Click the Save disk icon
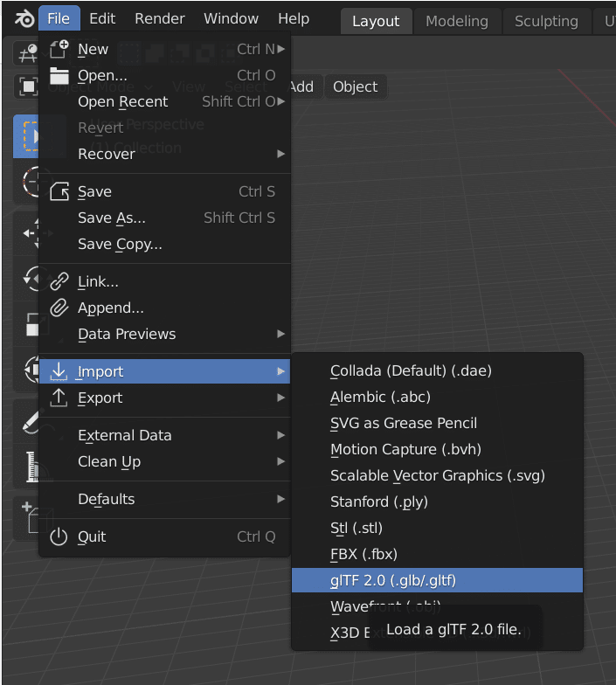Screen dimensions: 616x685 pyautogui.click(x=59, y=191)
